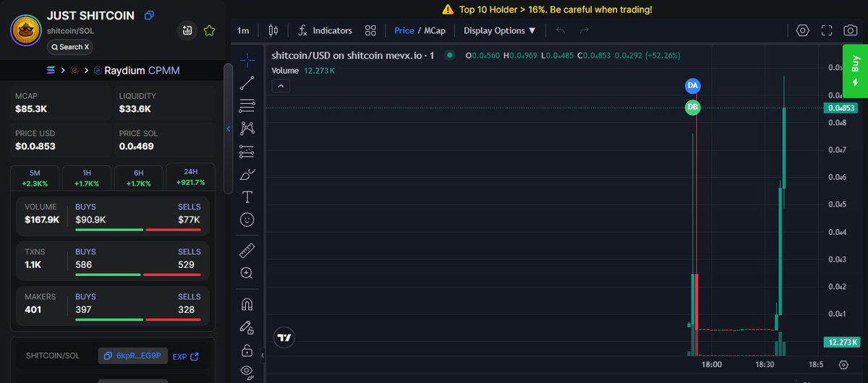This screenshot has width=868, height=383.
Task: Click the JUST SHITCOIN token avatar
Action: pos(26,30)
